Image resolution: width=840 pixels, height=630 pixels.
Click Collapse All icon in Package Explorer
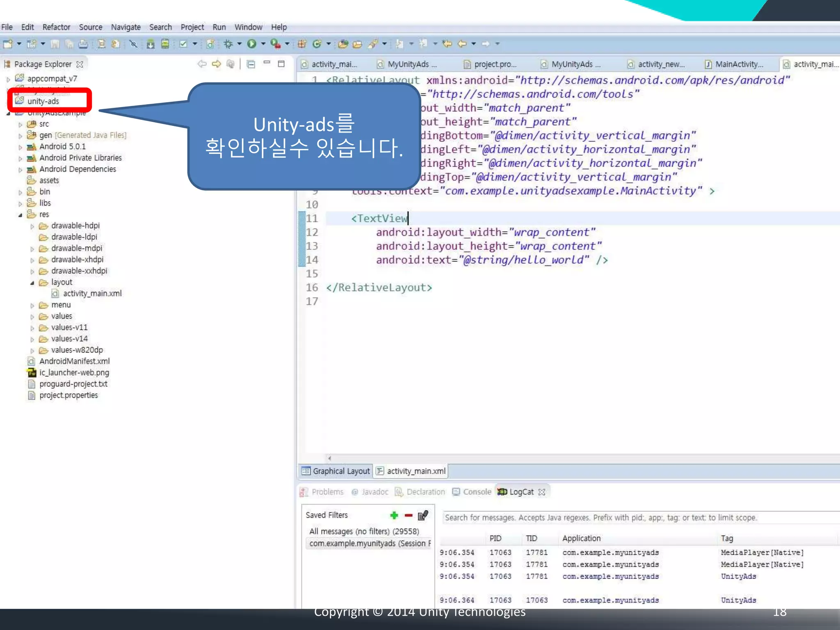pos(251,64)
